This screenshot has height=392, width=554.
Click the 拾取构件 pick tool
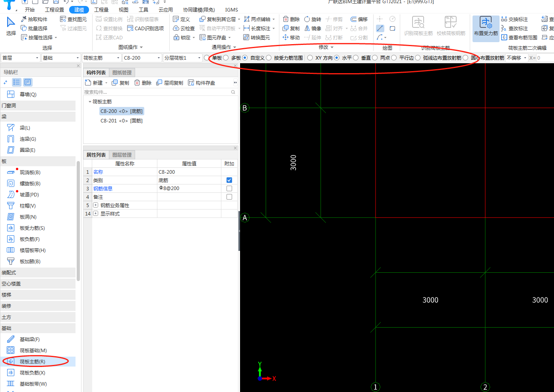click(34, 19)
